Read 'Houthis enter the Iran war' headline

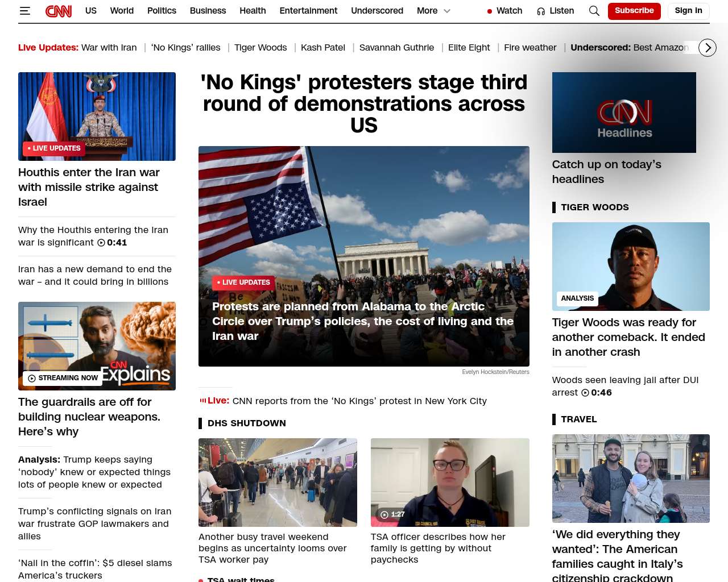tap(89, 187)
